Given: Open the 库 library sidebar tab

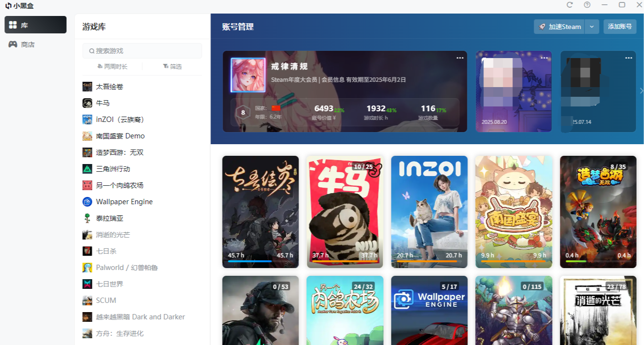Looking at the screenshot, I should (x=35, y=25).
